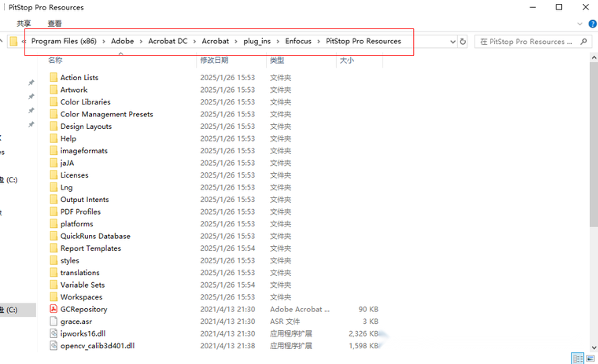Select the GCRepository PDF file icon

coord(54,309)
